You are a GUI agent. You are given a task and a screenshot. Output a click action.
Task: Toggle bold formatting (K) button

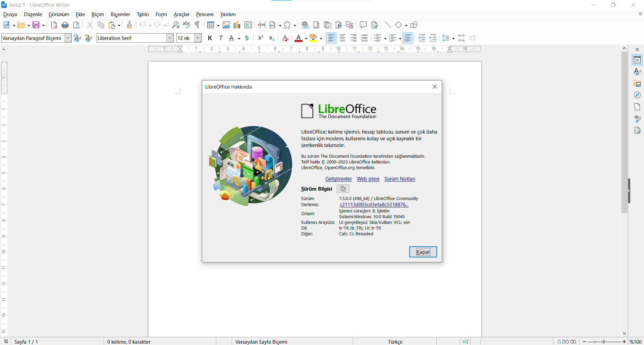tap(210, 38)
